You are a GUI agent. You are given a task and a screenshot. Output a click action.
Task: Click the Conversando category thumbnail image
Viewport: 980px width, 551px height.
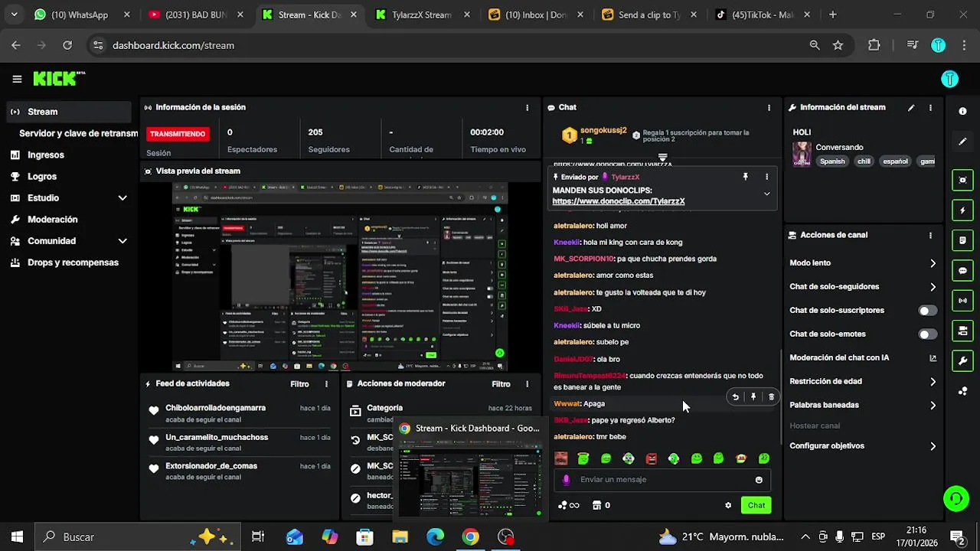point(802,154)
